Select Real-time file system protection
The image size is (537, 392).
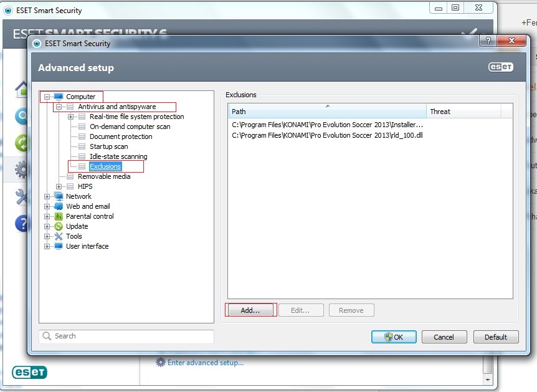[136, 117]
